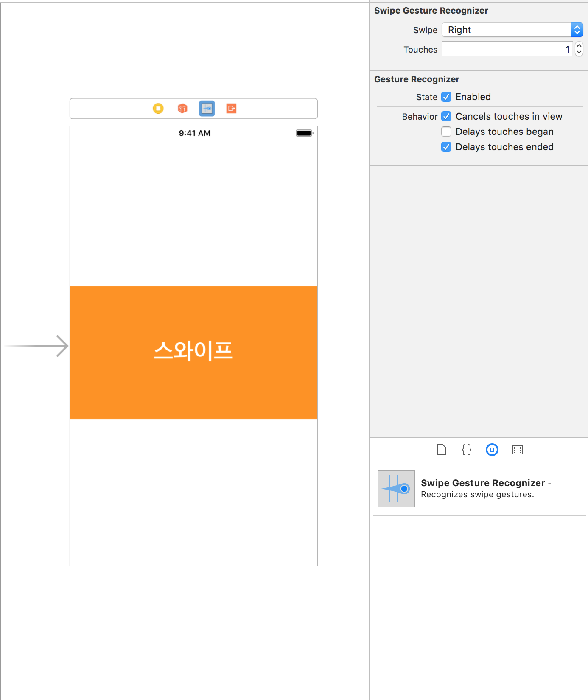Viewport: 588px width, 700px height.
Task: Select Swipe Gesture Recognizer library thumbnail
Action: coord(396,489)
